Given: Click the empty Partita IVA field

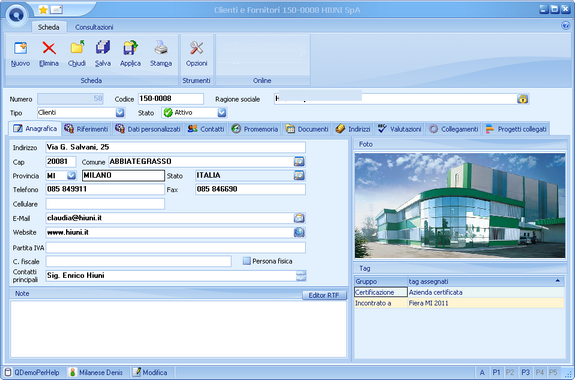Looking at the screenshot, I should point(175,248).
